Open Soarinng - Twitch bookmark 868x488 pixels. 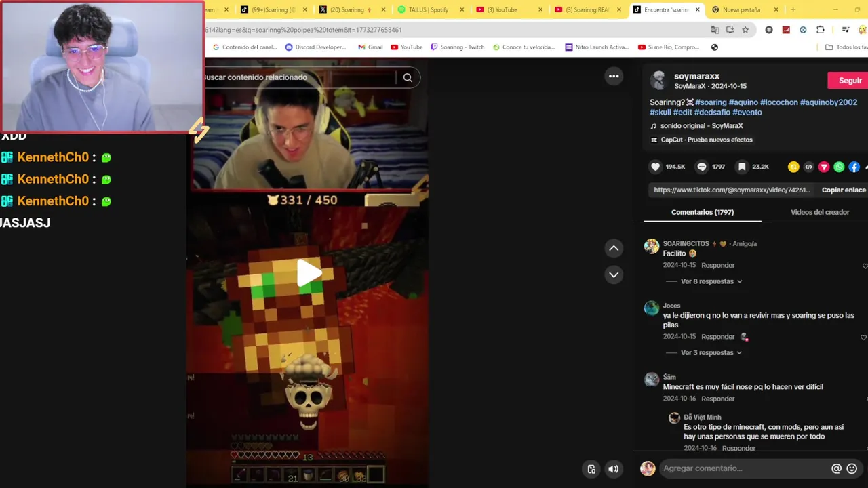(457, 47)
